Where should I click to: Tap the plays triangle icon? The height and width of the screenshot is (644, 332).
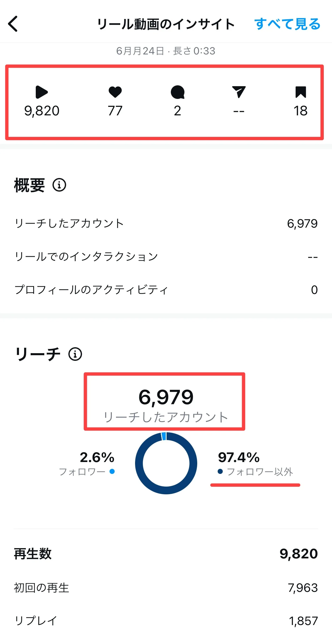[x=42, y=92]
